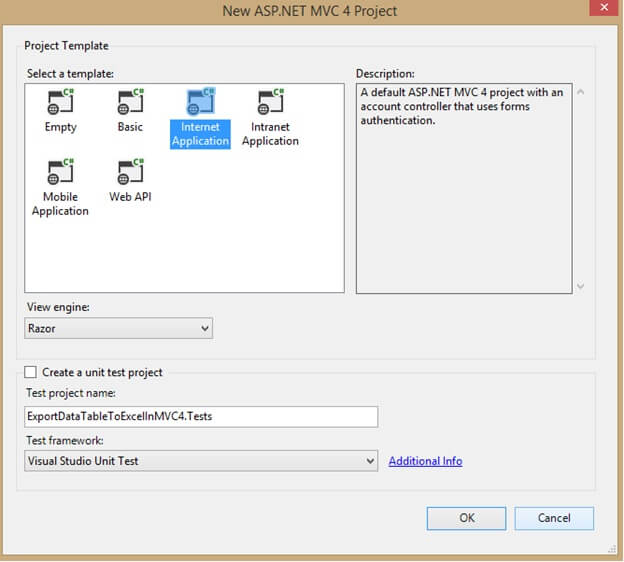Click the Internet Application label text
This screenshot has height=562, width=624.
point(200,134)
